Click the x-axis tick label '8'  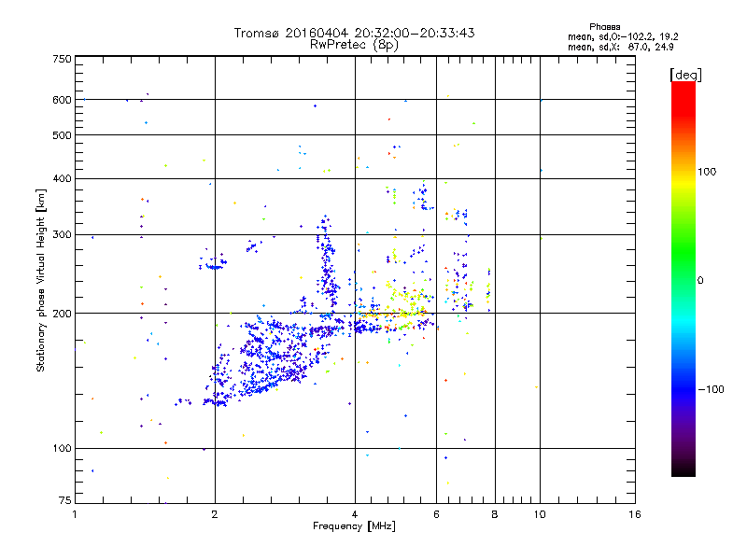tap(495, 514)
